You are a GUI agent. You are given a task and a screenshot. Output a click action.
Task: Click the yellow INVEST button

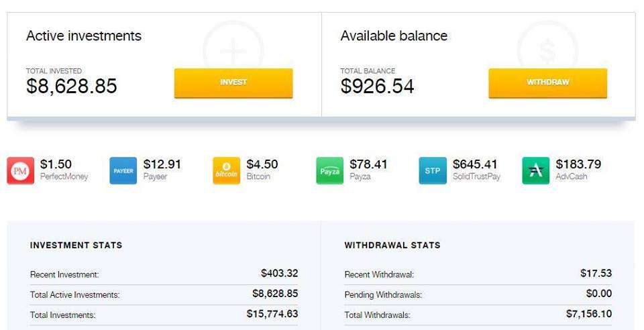click(x=233, y=83)
